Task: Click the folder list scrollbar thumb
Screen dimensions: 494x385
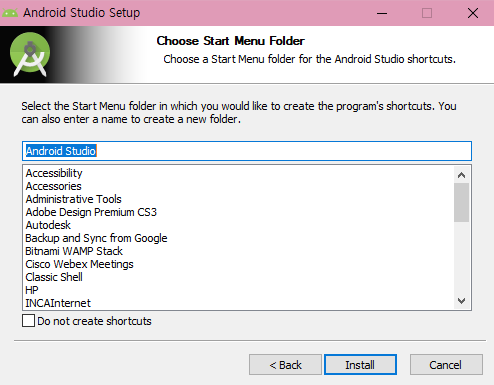Action: [461, 202]
